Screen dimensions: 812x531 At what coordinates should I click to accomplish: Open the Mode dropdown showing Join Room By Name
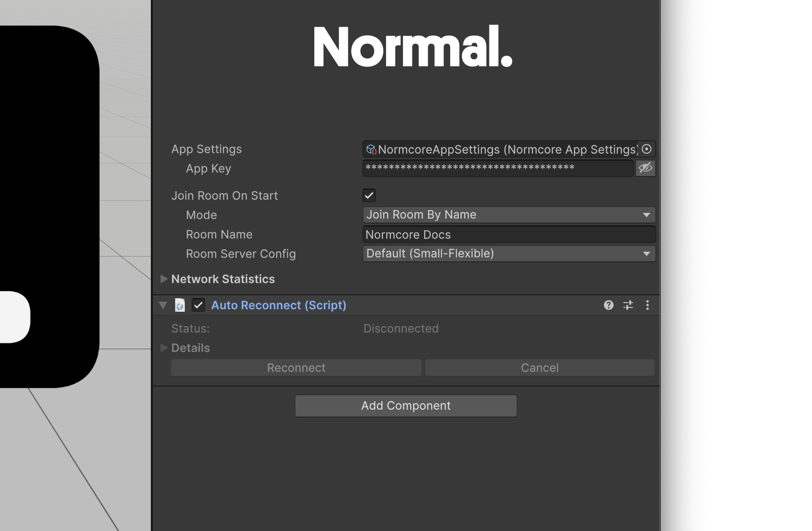coord(508,215)
